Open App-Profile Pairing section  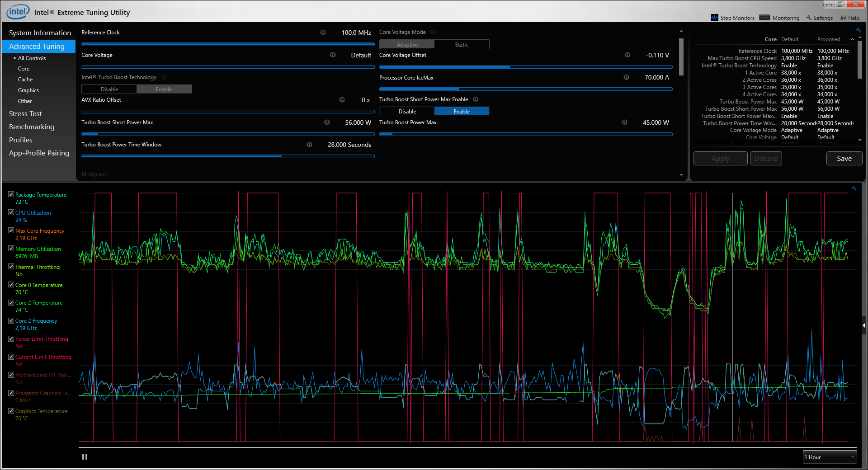point(39,153)
